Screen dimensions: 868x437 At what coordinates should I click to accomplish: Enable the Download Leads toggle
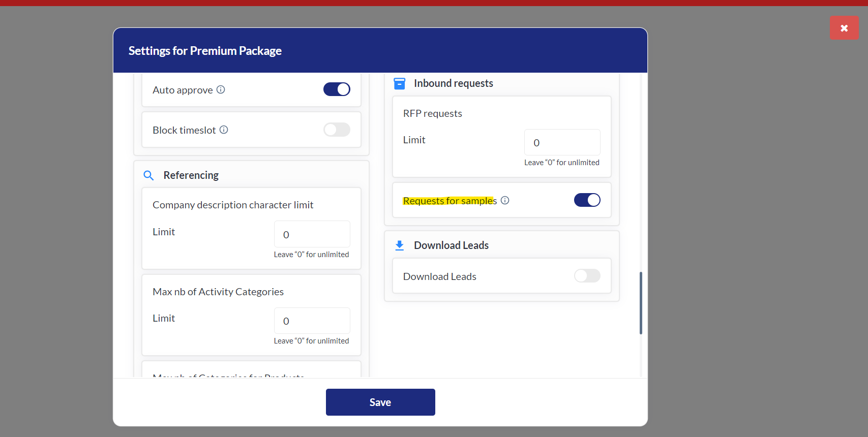coord(587,276)
